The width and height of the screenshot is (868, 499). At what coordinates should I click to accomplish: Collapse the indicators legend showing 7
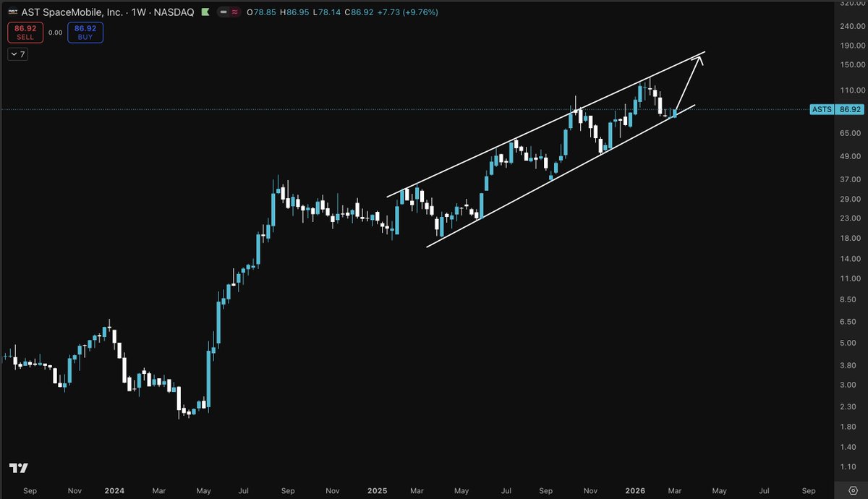click(x=18, y=55)
